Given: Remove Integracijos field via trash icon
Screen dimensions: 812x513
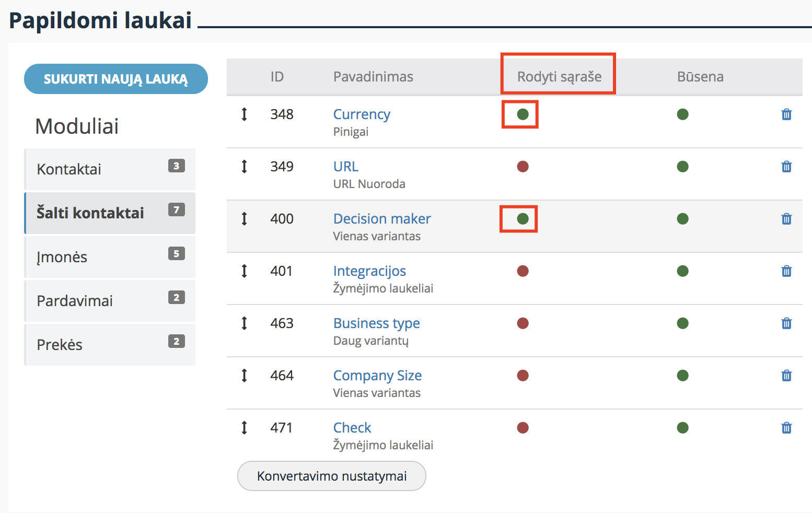Looking at the screenshot, I should pyautogui.click(x=786, y=271).
